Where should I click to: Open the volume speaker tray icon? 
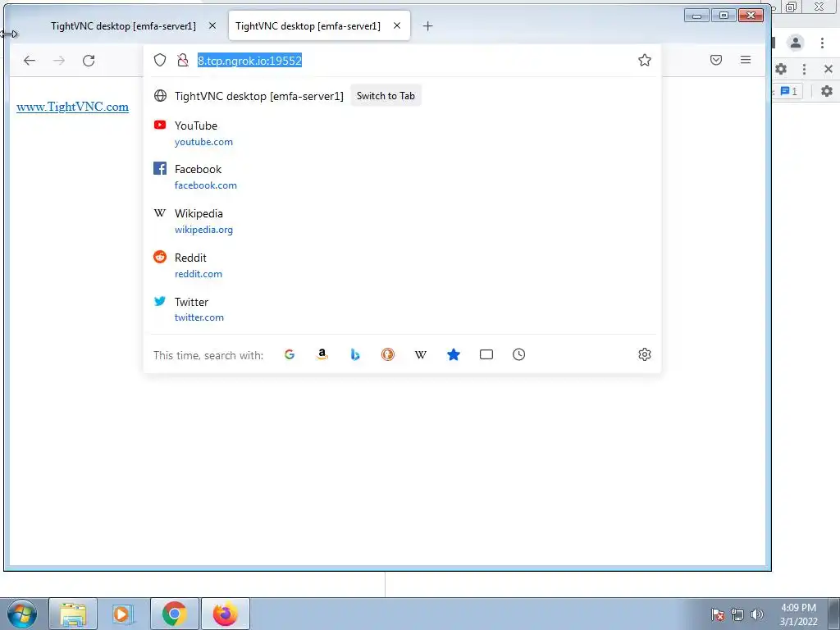757,614
